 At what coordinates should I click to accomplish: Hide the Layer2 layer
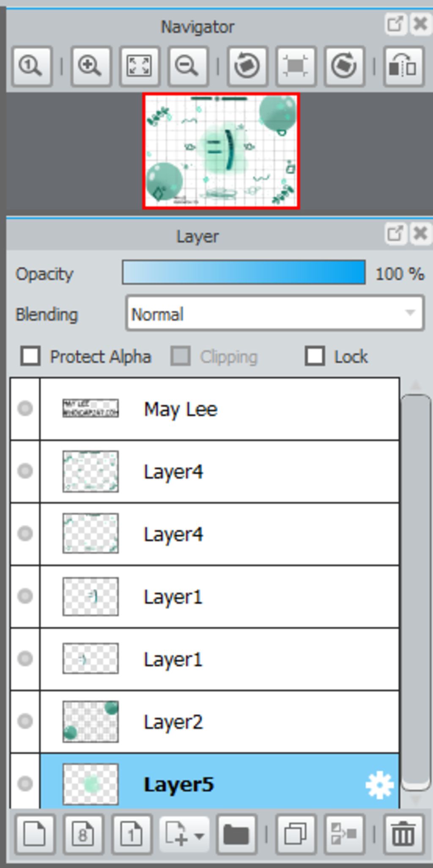tap(25, 721)
